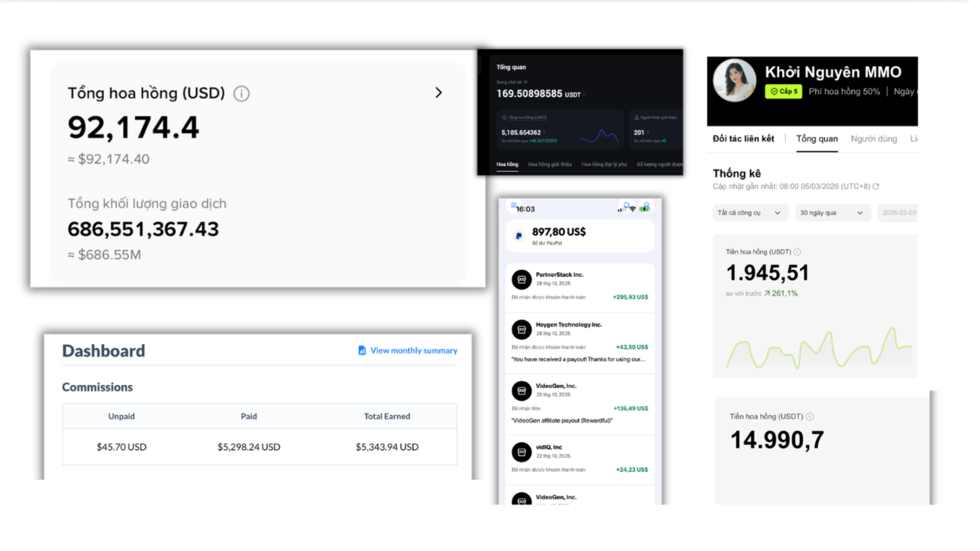Image resolution: width=980 pixels, height=551 pixels.
Task: Click person icon by Người được giới thiệu
Action: click(x=636, y=117)
